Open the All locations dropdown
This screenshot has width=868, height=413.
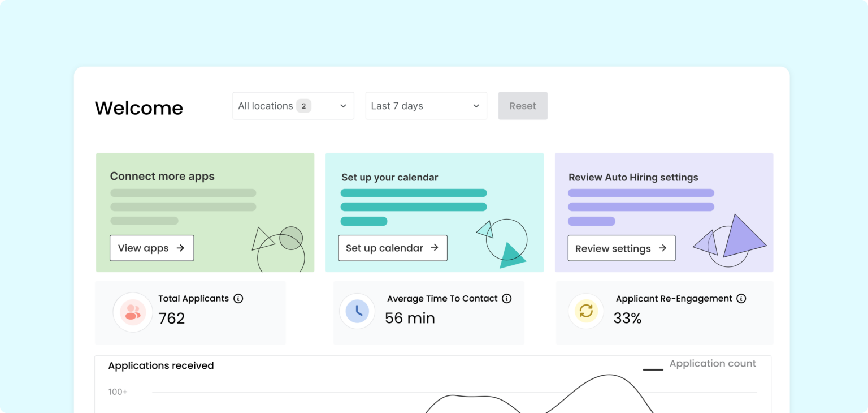(293, 106)
